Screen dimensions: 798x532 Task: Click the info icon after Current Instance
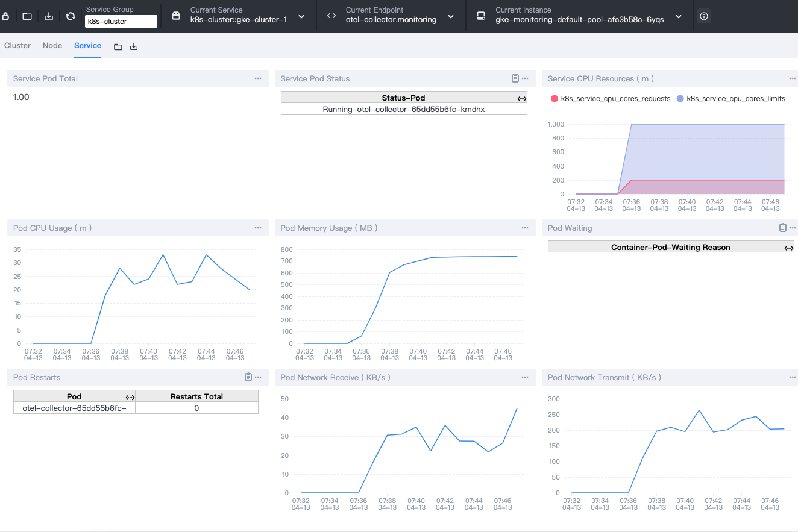point(703,16)
